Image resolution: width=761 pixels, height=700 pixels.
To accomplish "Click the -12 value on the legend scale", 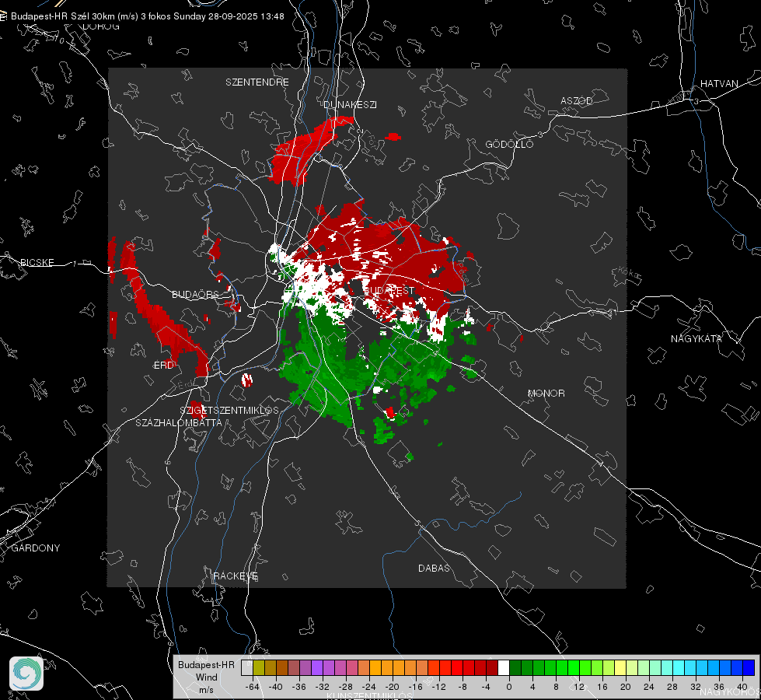I will (438, 687).
